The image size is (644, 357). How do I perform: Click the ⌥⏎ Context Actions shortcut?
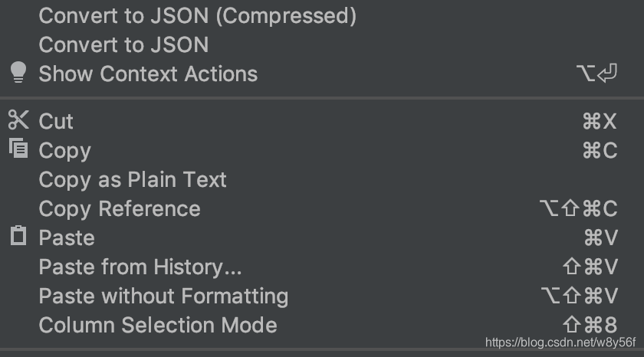[596, 74]
